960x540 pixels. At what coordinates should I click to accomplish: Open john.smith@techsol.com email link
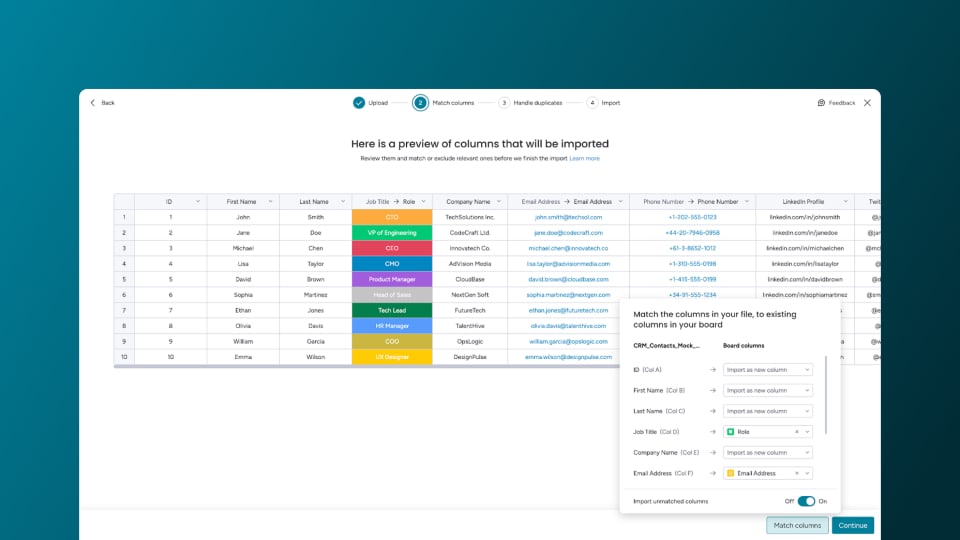pyautogui.click(x=568, y=217)
